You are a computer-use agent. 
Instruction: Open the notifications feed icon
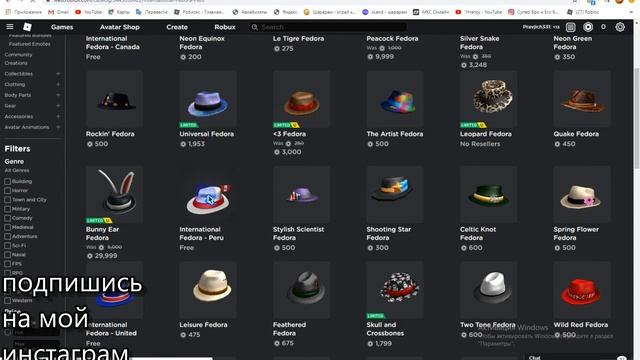(571, 27)
